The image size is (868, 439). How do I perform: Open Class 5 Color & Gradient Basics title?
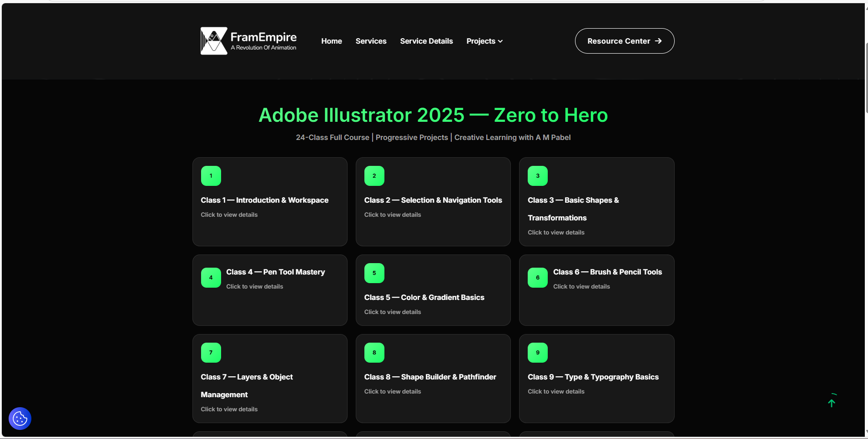(424, 297)
